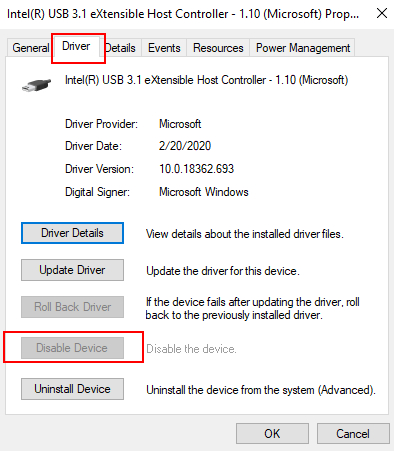This screenshot has height=451, width=394.
Task: Dismiss dialog with Cancel button
Action: point(353,434)
